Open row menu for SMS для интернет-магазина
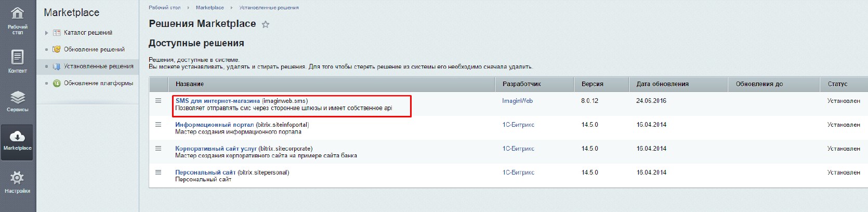This screenshot has height=212, width=868. (159, 101)
